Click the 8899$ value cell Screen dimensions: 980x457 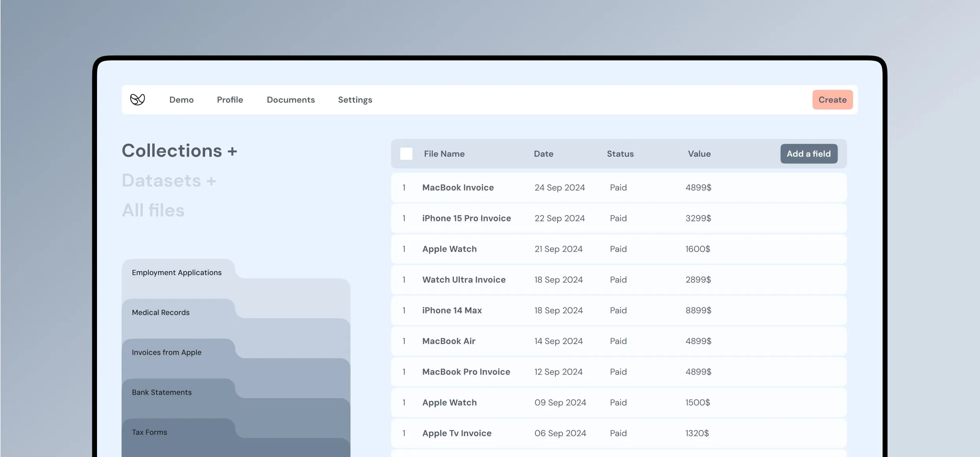[x=698, y=310]
